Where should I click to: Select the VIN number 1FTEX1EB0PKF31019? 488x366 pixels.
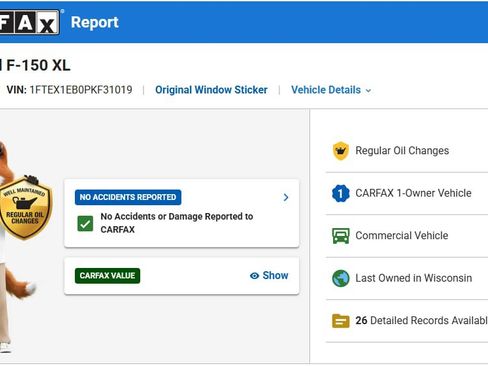point(81,90)
